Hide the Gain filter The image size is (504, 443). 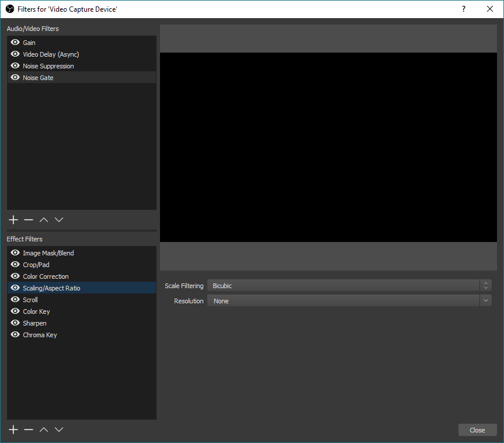[x=15, y=42]
